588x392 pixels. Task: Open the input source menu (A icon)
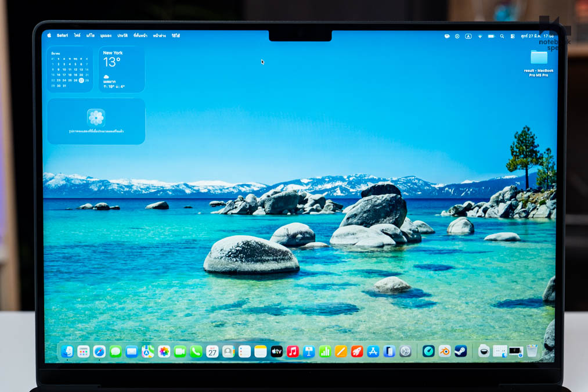(468, 35)
